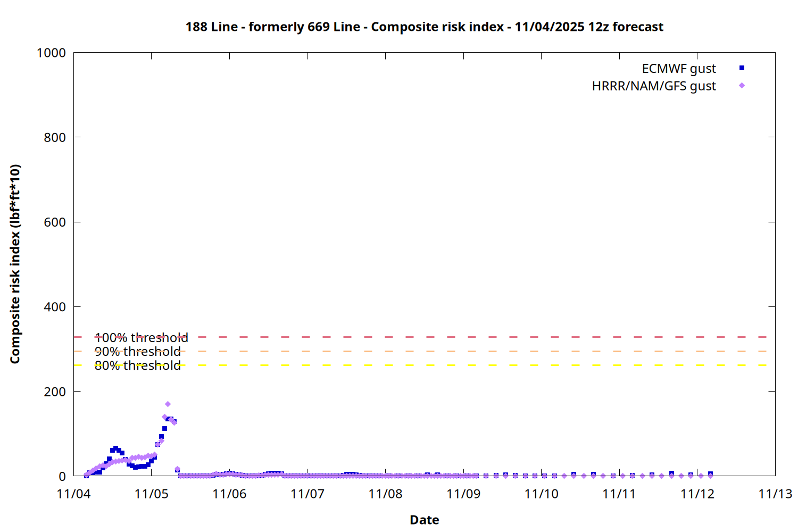This screenshot has height=532, width=798.
Task: Click the 11/04 date tick label
Action: [73, 494]
